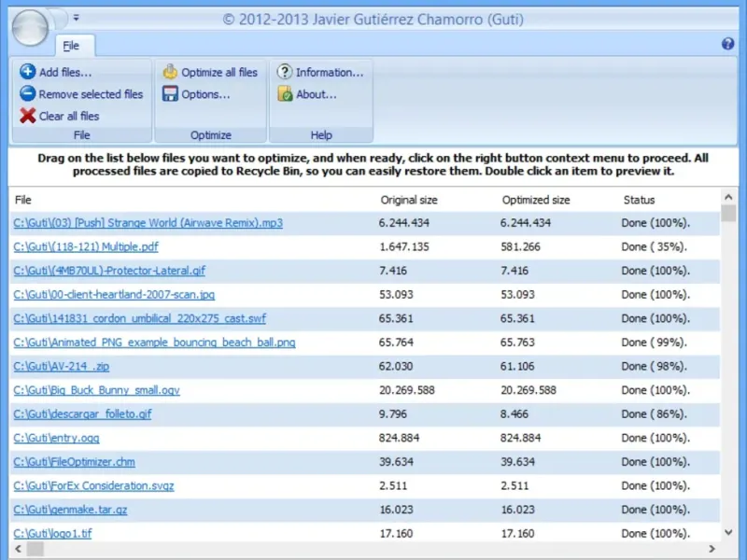This screenshot has height=560, width=747.
Task: Click the red X Clear all files icon
Action: (27, 117)
